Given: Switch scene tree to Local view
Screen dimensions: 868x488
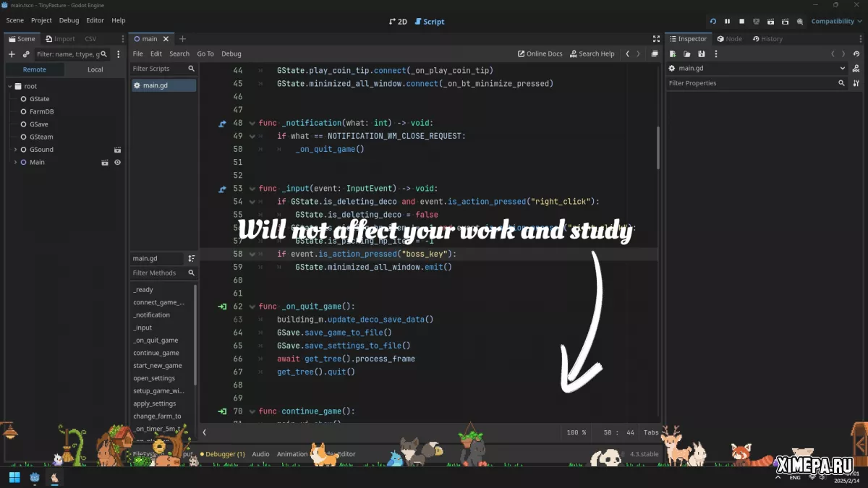Looking at the screenshot, I should pos(95,69).
